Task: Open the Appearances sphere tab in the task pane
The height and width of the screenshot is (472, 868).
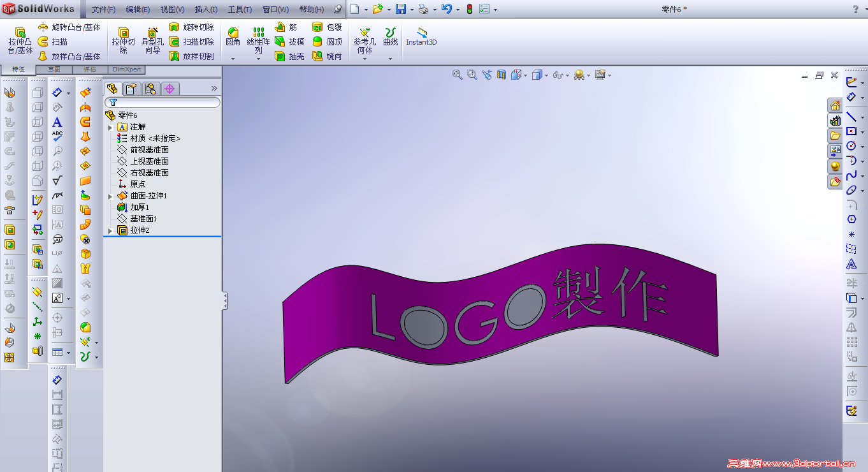Action: point(835,166)
